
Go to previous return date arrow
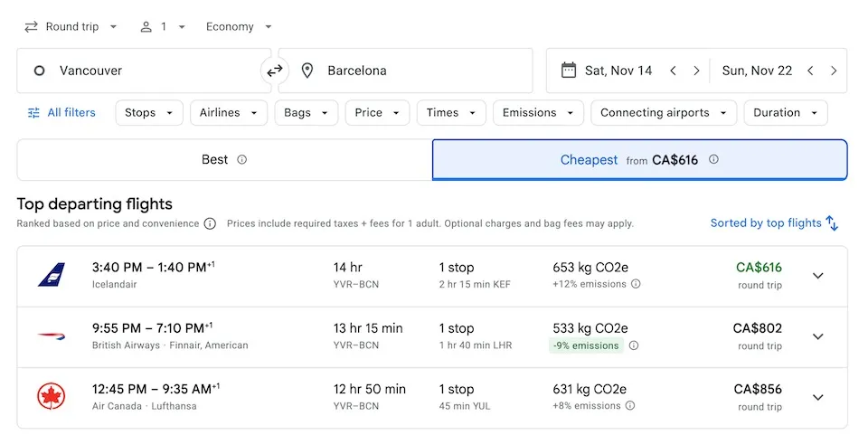pos(810,71)
